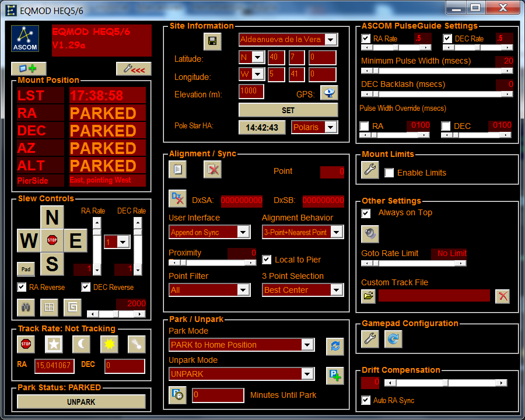The width and height of the screenshot is (525, 420).
Task: Clear alignment data with red X icon
Action: (x=212, y=169)
